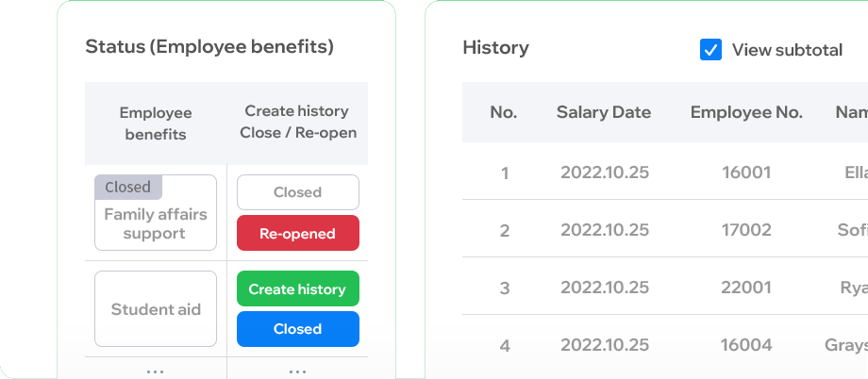Click the red Re-opened button

click(x=298, y=234)
